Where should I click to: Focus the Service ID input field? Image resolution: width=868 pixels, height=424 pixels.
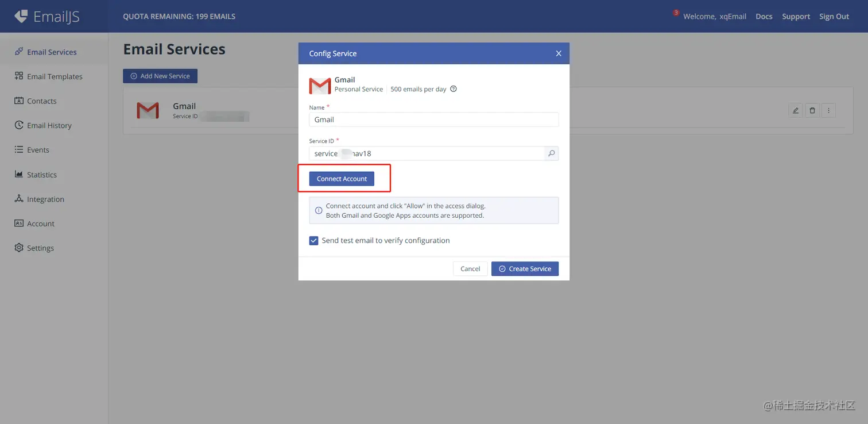(427, 153)
